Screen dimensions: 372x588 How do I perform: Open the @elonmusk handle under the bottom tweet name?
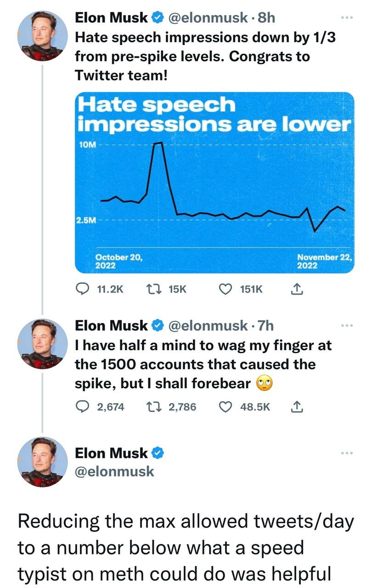click(114, 471)
